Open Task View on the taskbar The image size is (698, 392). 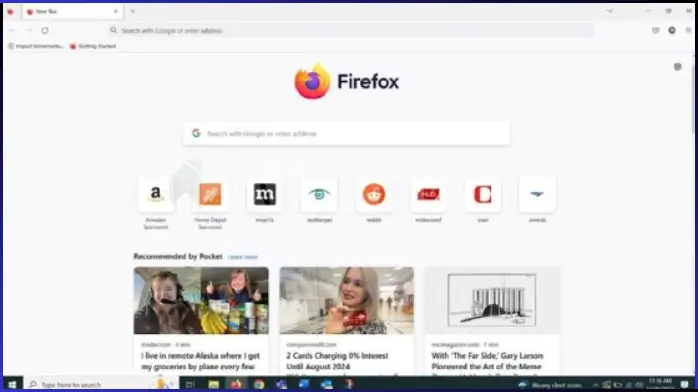[x=190, y=384]
